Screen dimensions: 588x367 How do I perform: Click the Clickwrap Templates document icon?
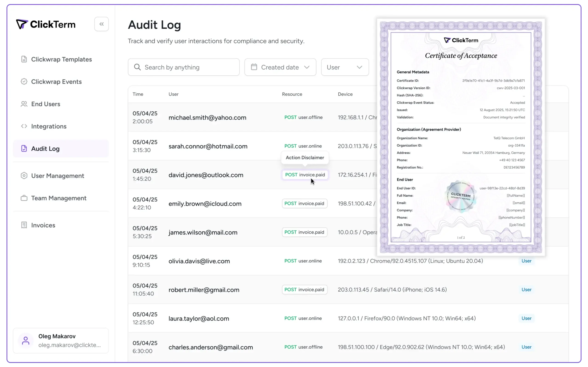click(24, 59)
